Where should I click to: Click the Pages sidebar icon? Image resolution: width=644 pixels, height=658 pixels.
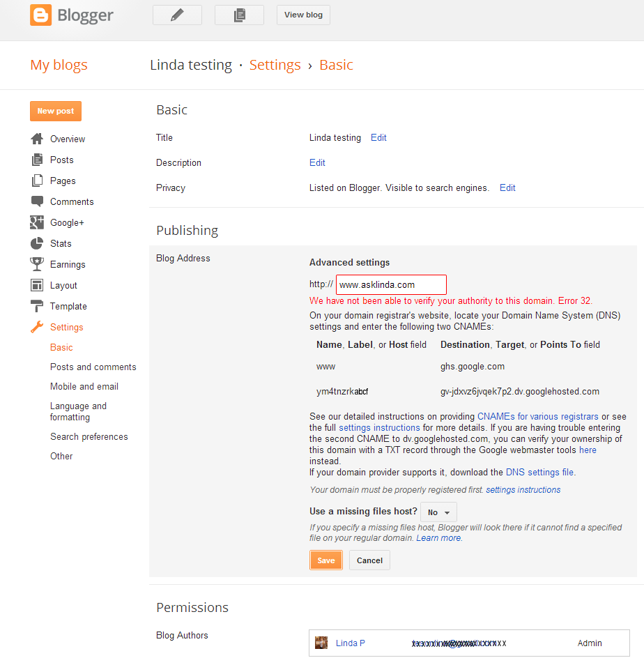[37, 181]
